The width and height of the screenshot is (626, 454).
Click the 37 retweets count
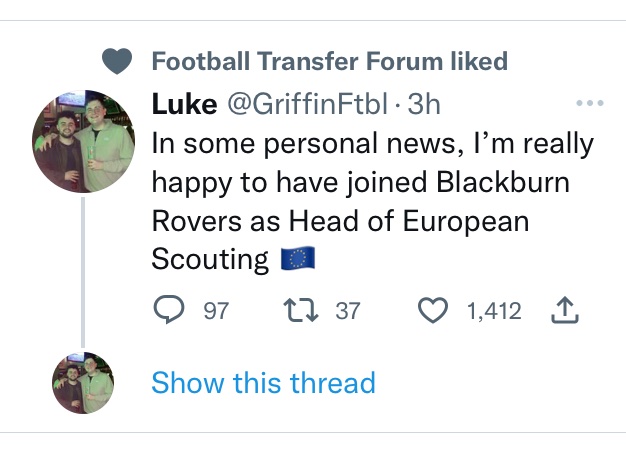(x=347, y=312)
